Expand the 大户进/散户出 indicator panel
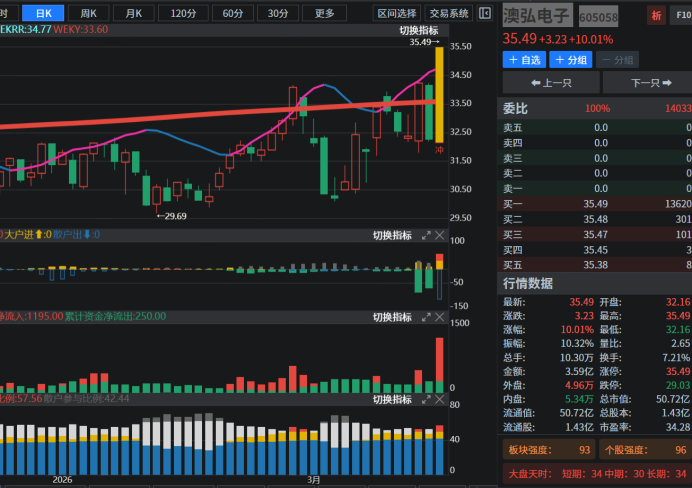Screen dimensions: 692x488 point(425,235)
